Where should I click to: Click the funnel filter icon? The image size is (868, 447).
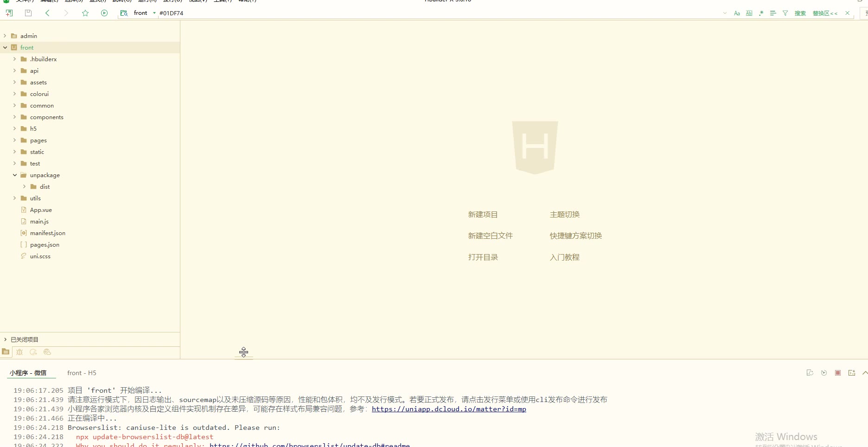pos(785,13)
